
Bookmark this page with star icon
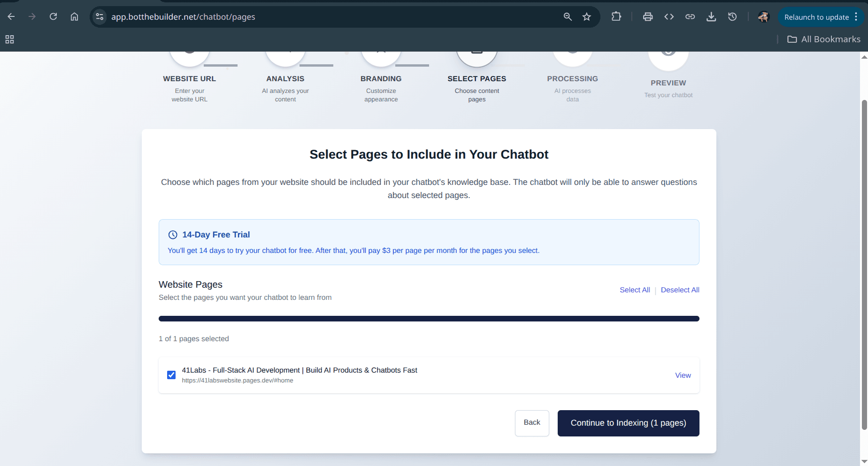pos(587,17)
